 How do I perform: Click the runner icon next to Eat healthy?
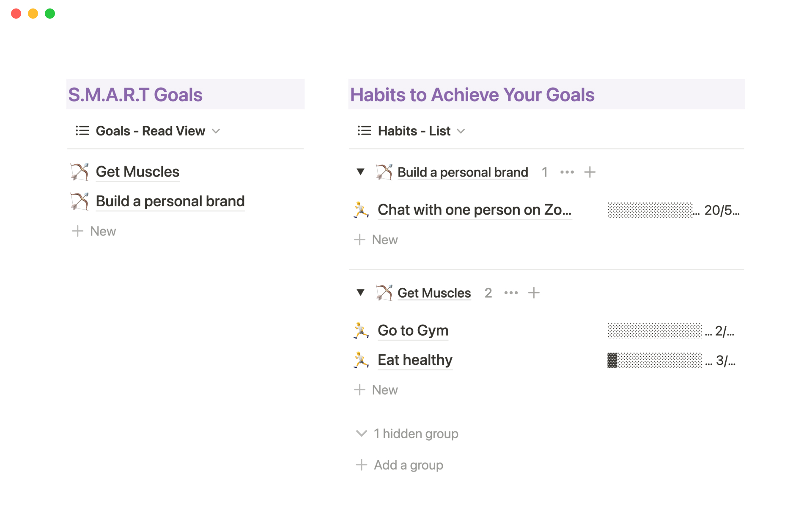click(x=361, y=360)
